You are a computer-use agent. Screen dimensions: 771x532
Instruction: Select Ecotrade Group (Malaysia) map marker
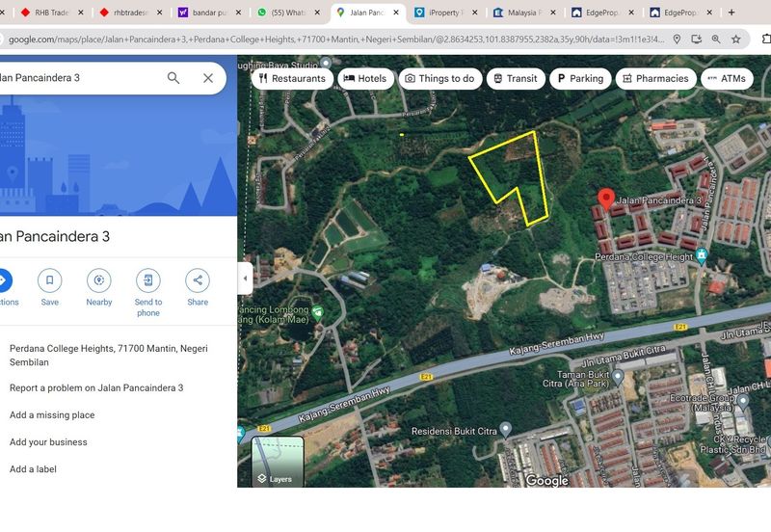pos(743,402)
